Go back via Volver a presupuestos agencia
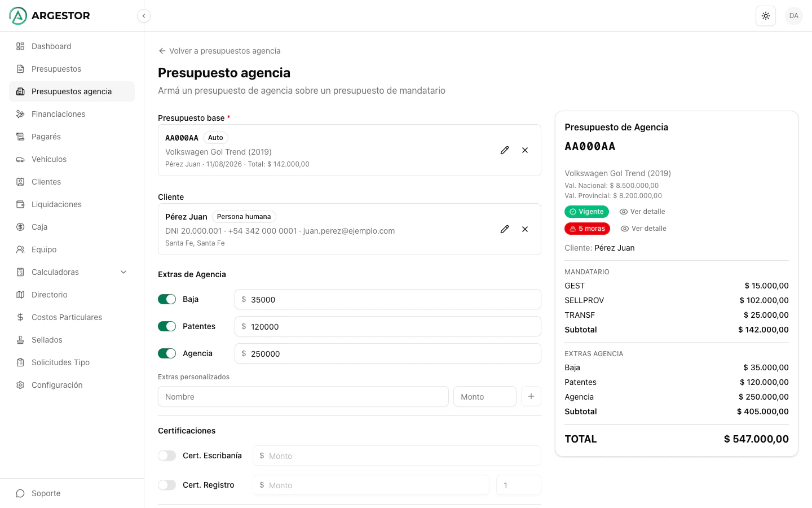 (219, 51)
